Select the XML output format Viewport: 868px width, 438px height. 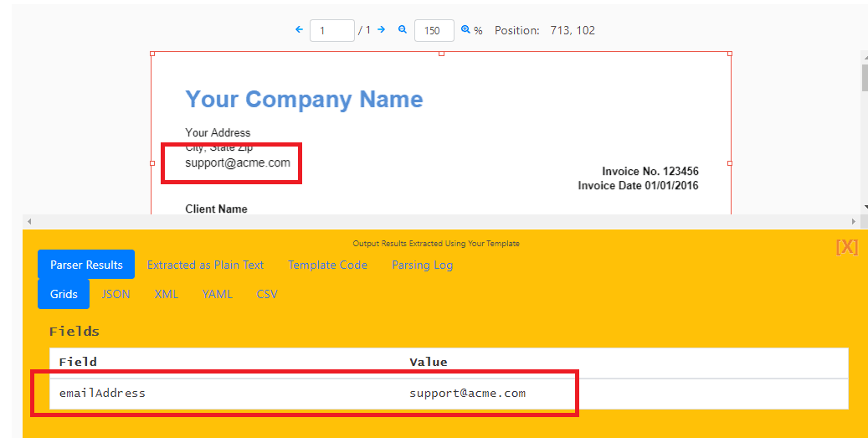click(x=166, y=294)
